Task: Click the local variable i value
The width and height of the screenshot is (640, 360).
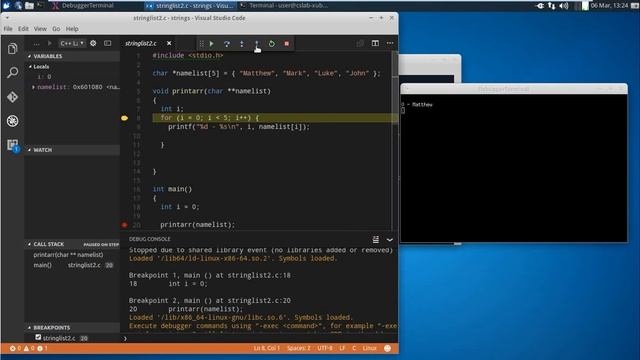Action: (49, 77)
